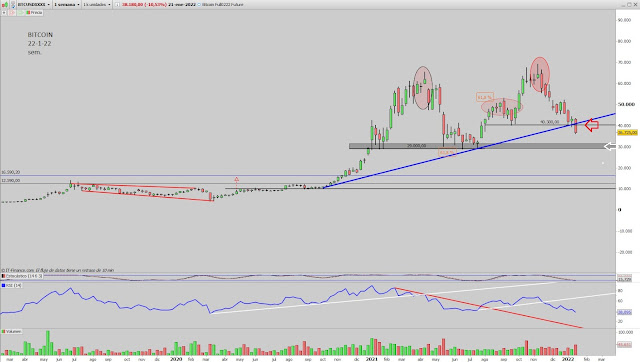Click the Bitcoin Future instrument name text

223,4
